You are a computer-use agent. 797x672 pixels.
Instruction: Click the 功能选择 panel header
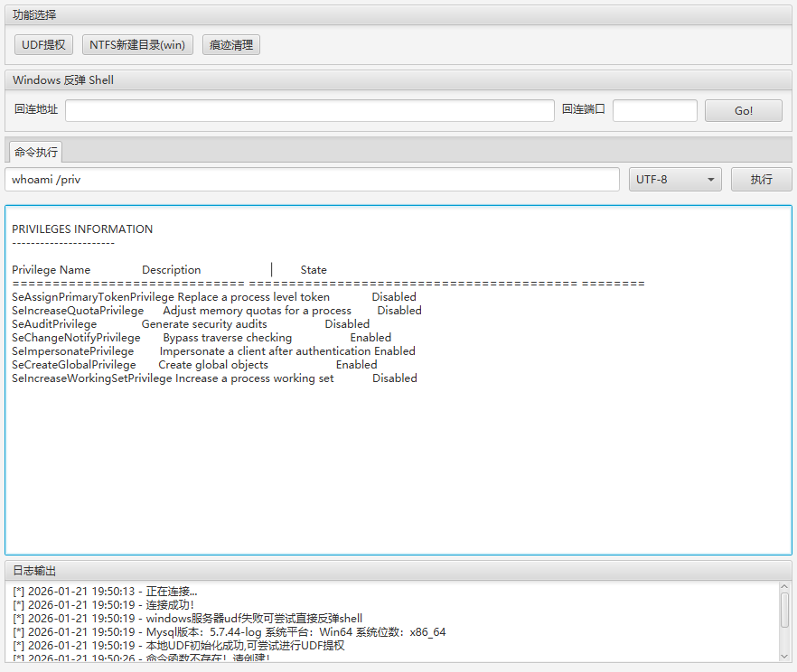pyautogui.click(x=33, y=15)
